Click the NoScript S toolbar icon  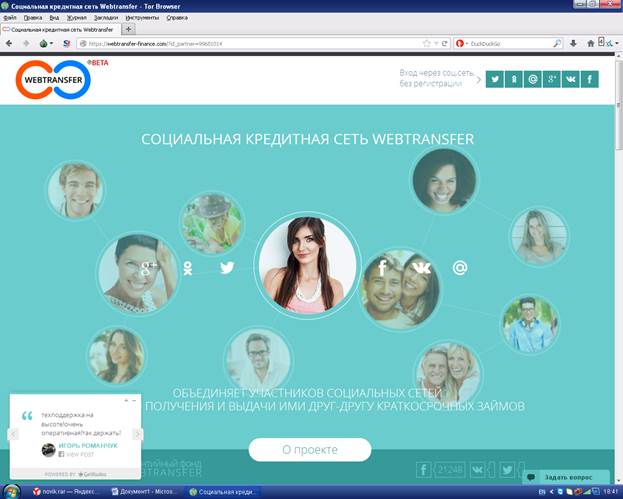pos(66,43)
